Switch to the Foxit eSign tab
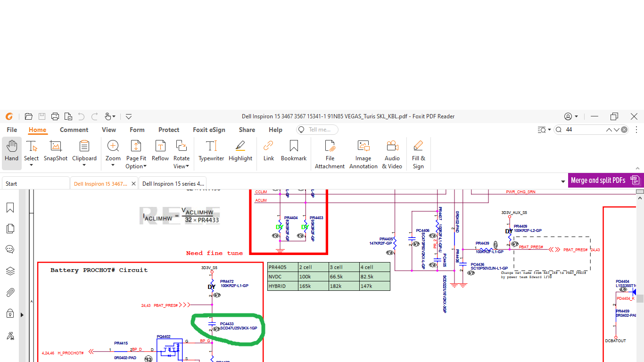This screenshot has width=644, height=362. (x=209, y=130)
